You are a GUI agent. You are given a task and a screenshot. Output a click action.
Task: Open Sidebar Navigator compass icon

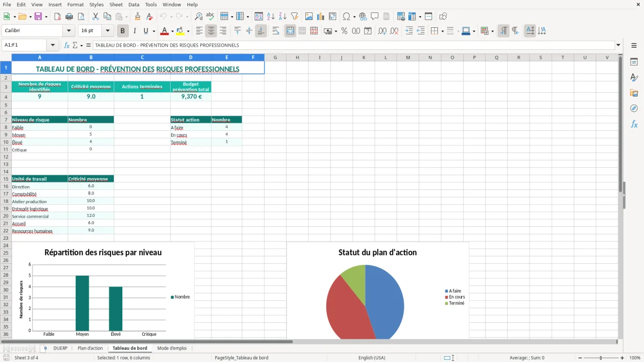coord(634,108)
